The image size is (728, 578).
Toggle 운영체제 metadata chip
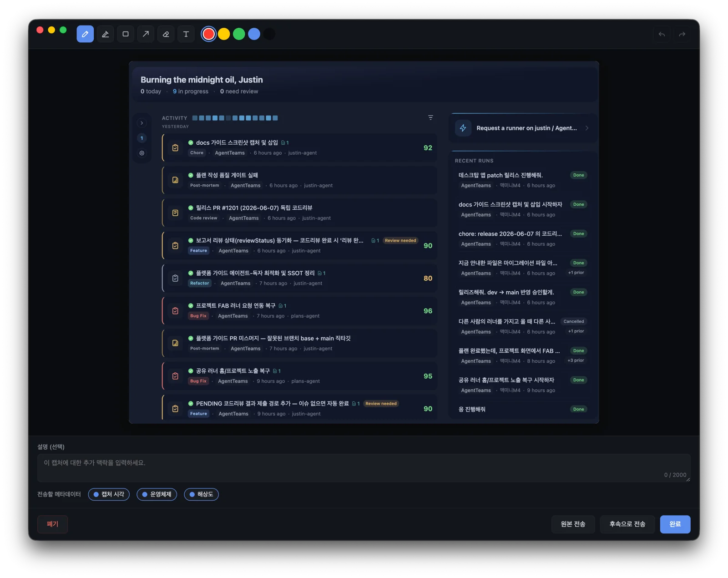(x=157, y=494)
